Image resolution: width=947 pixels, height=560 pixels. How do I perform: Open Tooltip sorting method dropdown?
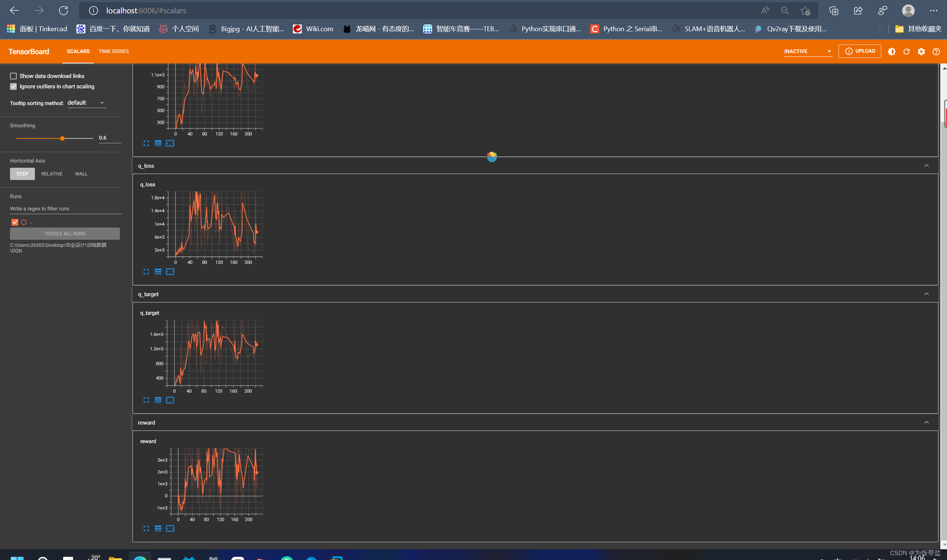click(86, 103)
